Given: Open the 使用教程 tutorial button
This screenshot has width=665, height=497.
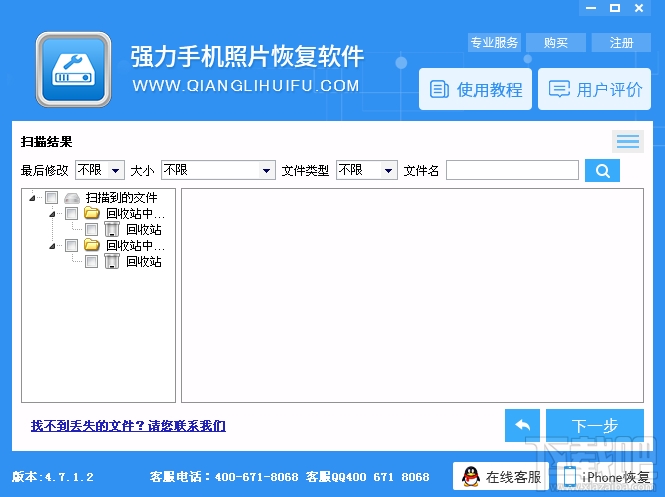Looking at the screenshot, I should pyautogui.click(x=475, y=89).
